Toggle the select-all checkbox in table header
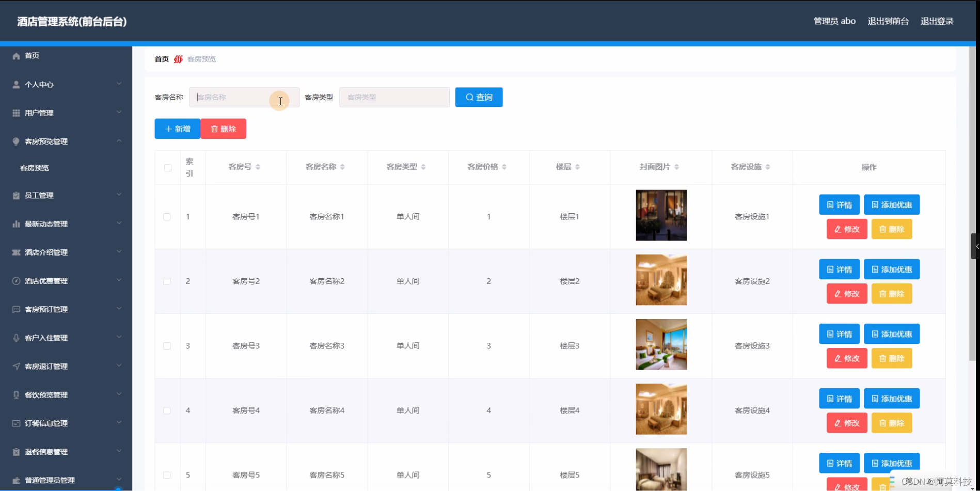The height and width of the screenshot is (491, 980). point(168,168)
